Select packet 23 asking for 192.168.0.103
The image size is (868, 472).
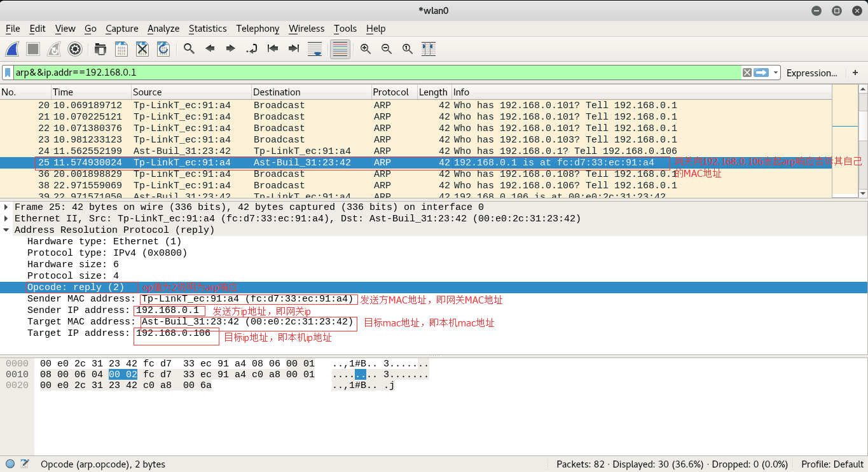416,139
